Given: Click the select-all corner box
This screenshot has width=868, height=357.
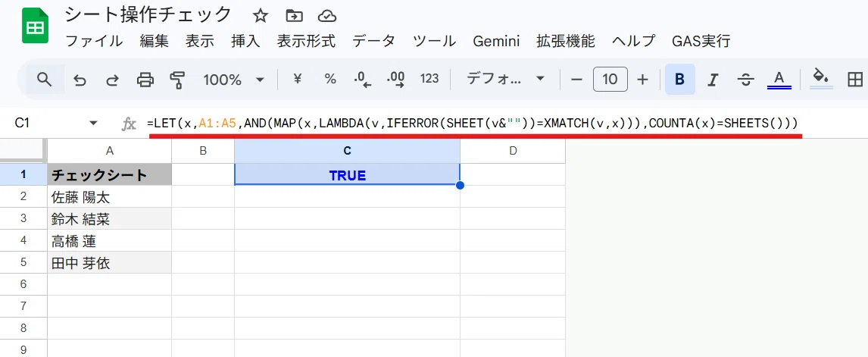Looking at the screenshot, I should 23,150.
